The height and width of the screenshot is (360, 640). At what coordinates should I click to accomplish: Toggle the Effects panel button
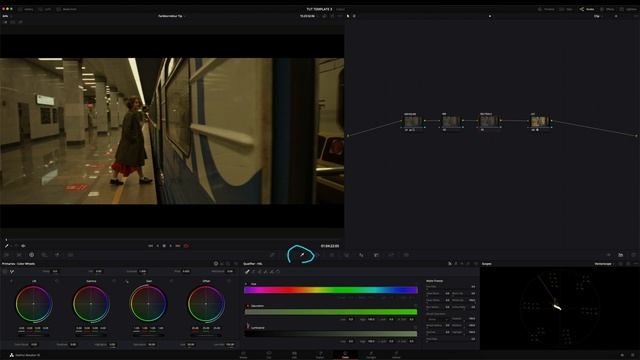[x=607, y=9]
